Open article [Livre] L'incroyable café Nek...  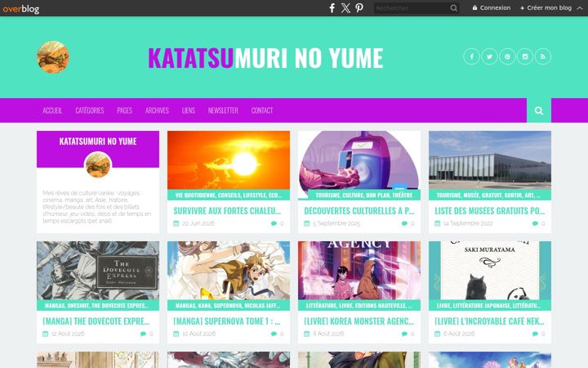(490, 321)
